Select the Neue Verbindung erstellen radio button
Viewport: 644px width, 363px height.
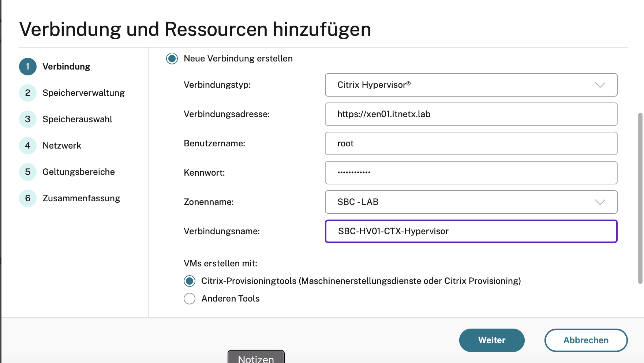coord(172,59)
